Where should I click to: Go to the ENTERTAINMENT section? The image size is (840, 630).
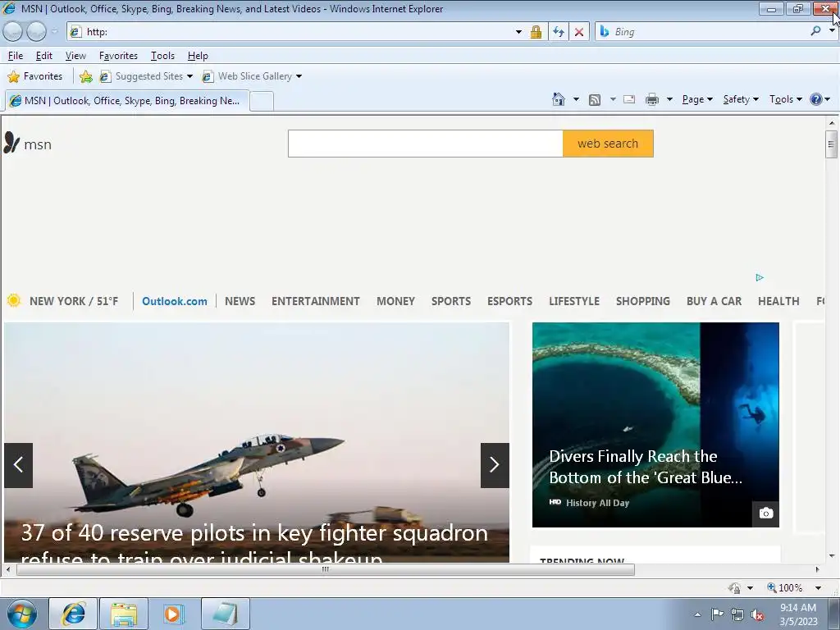click(x=316, y=301)
